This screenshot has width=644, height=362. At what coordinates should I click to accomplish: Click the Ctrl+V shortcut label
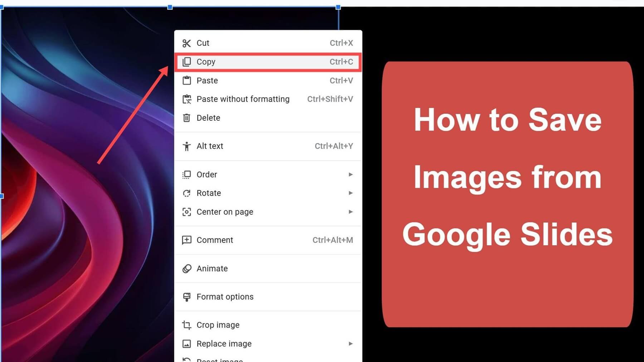341,80
